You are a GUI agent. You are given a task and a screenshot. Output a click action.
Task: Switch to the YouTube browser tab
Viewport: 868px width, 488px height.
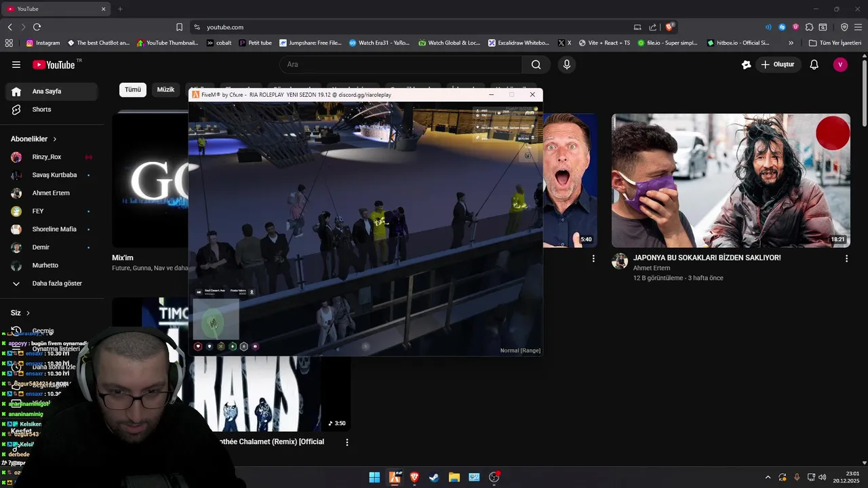click(x=57, y=9)
